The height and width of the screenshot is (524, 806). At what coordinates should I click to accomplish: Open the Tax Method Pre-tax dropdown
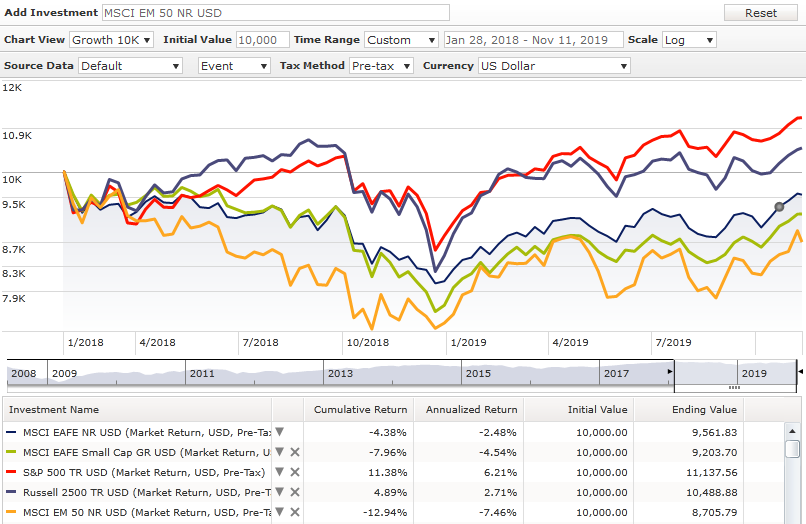[x=381, y=66]
